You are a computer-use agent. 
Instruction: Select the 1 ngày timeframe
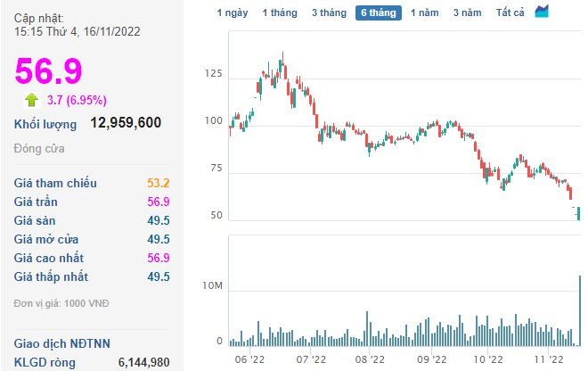[233, 12]
